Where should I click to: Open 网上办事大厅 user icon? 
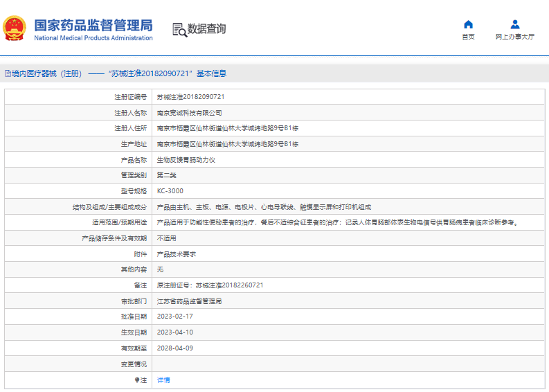point(514,24)
